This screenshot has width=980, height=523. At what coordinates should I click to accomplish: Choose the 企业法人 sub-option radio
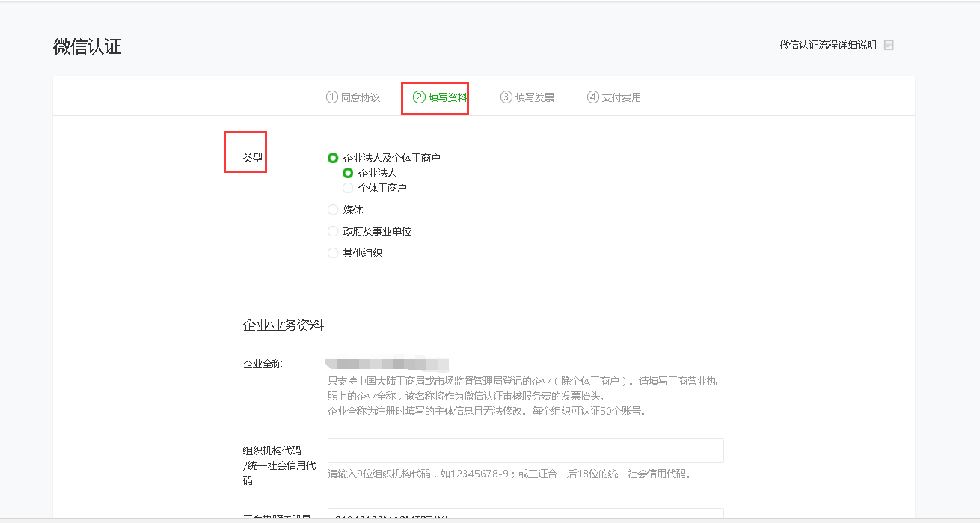348,173
